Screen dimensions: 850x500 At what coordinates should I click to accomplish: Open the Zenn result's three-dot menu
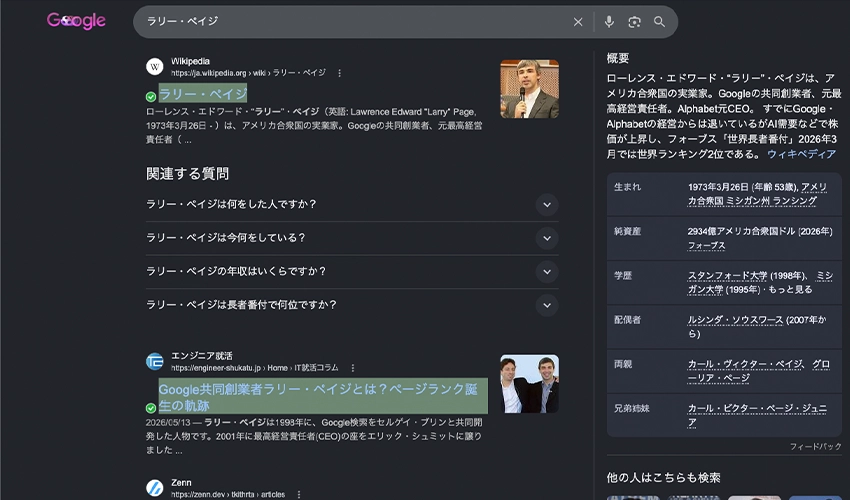[299, 494]
